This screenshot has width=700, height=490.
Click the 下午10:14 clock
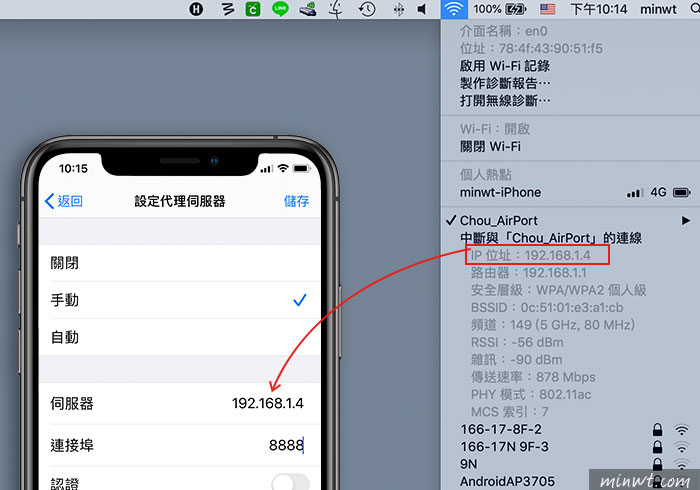598,9
